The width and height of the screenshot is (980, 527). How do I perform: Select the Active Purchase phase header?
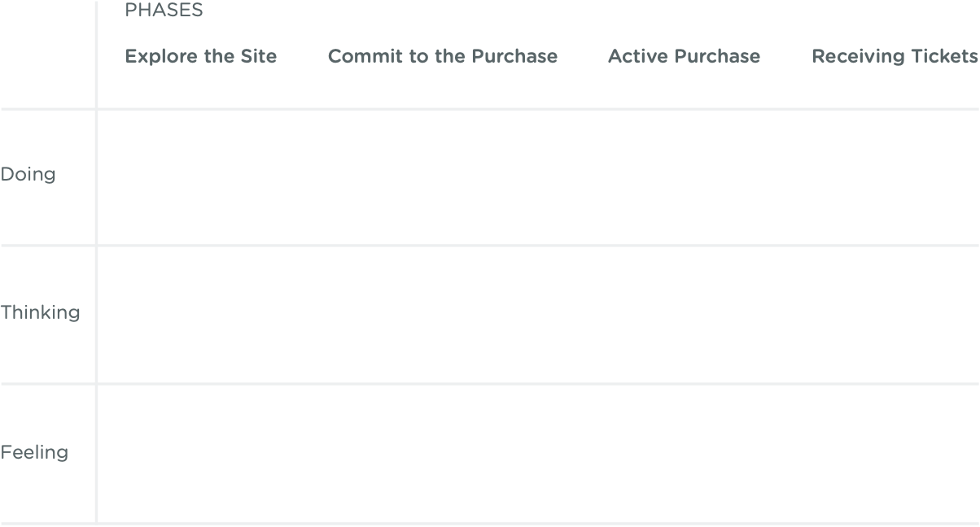[x=684, y=56]
